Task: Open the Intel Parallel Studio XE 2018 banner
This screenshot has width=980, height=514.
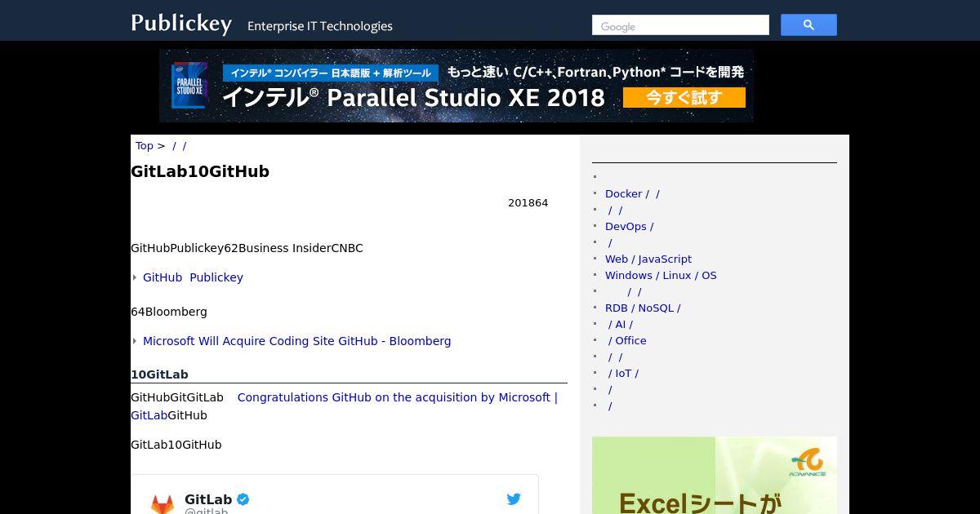Action: pyautogui.click(x=457, y=86)
